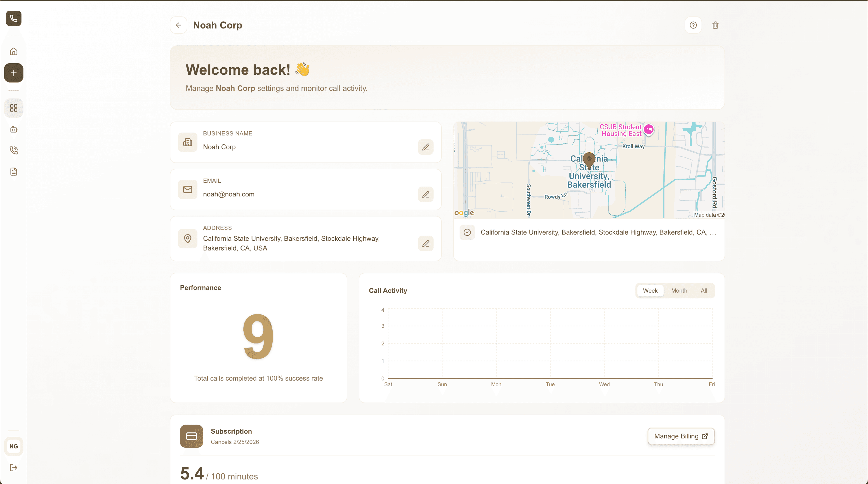Open help via the question mark icon
The height and width of the screenshot is (484, 868).
coord(693,25)
